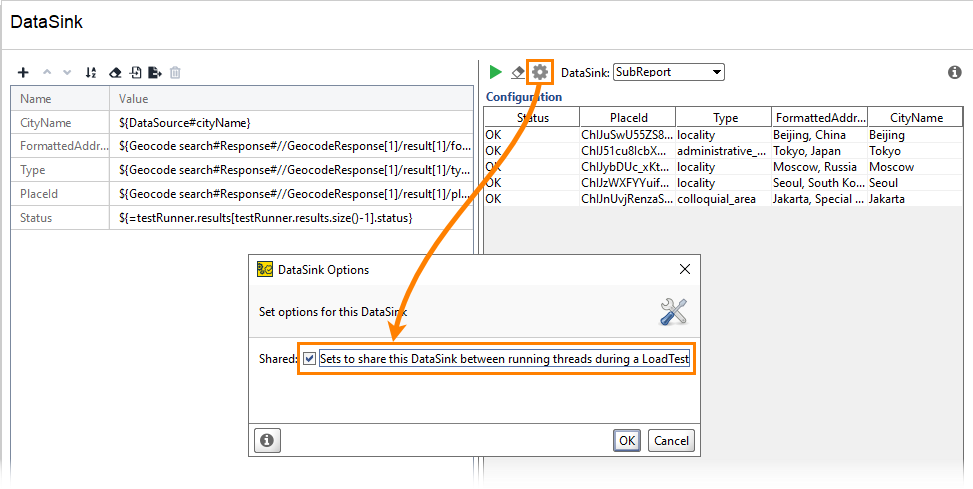Load properties from file icon
The height and width of the screenshot is (489, 973).
(135, 73)
